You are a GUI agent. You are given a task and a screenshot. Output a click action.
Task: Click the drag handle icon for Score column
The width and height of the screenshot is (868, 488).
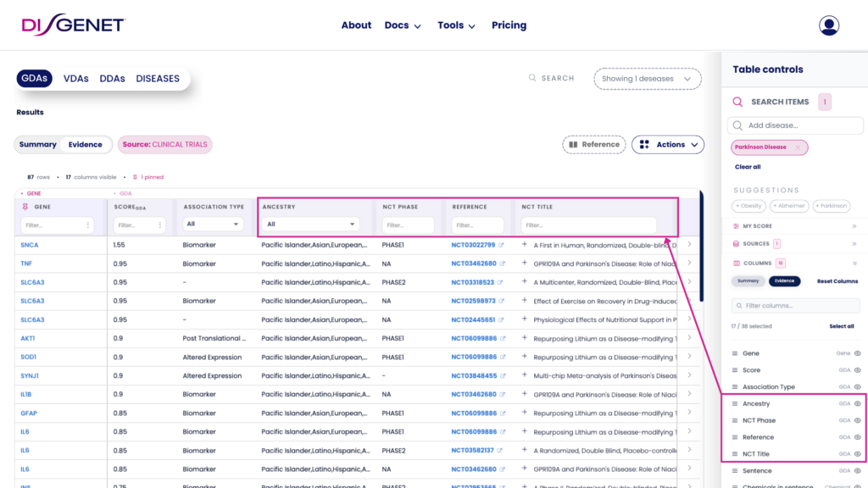735,369
